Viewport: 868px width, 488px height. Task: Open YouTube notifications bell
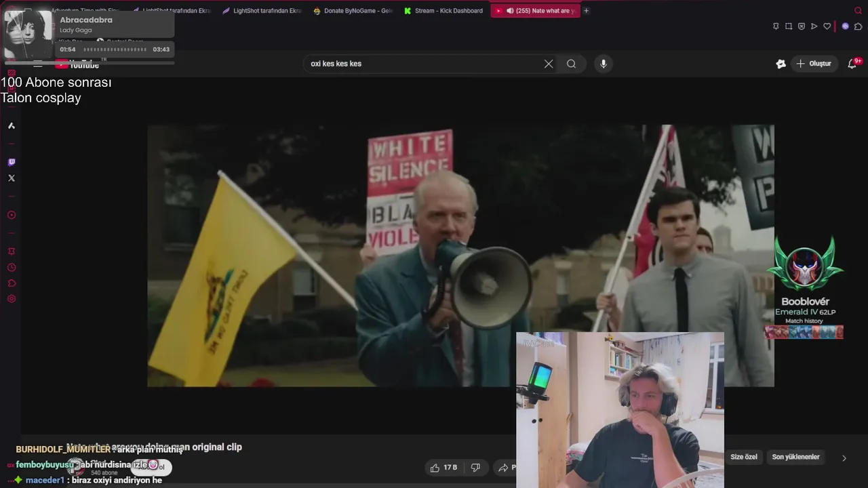(x=852, y=64)
